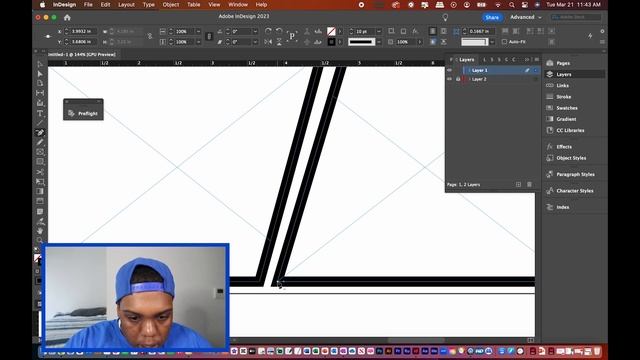Open the Object menu
The image size is (640, 360).
171,4
